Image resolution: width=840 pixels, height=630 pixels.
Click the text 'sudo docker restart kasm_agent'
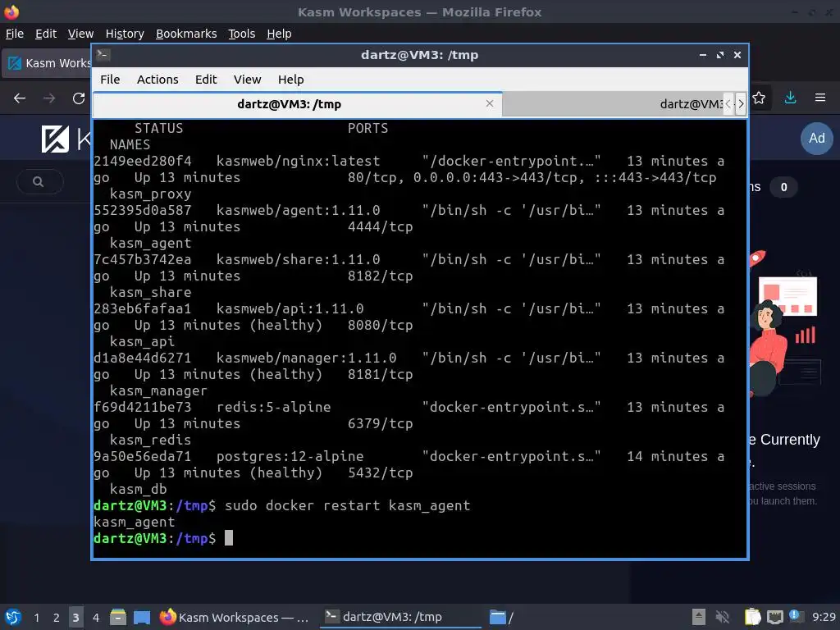click(x=347, y=505)
